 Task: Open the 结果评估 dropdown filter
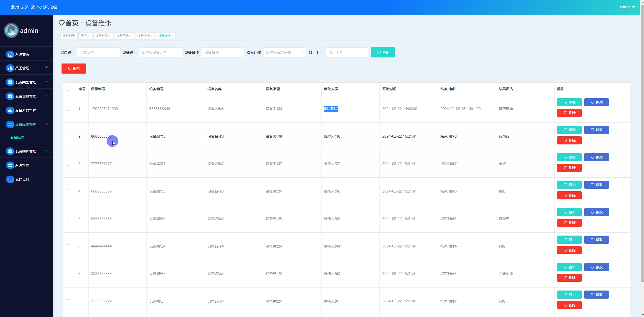click(x=284, y=52)
